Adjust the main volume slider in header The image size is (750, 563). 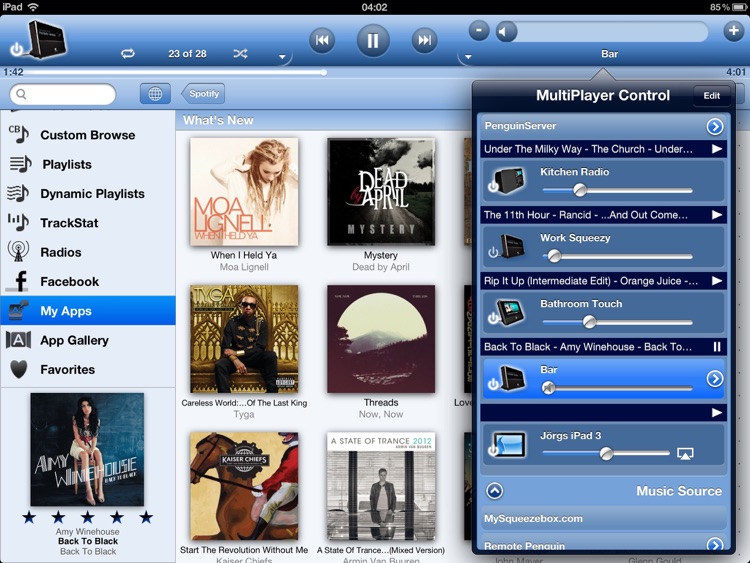click(602, 32)
